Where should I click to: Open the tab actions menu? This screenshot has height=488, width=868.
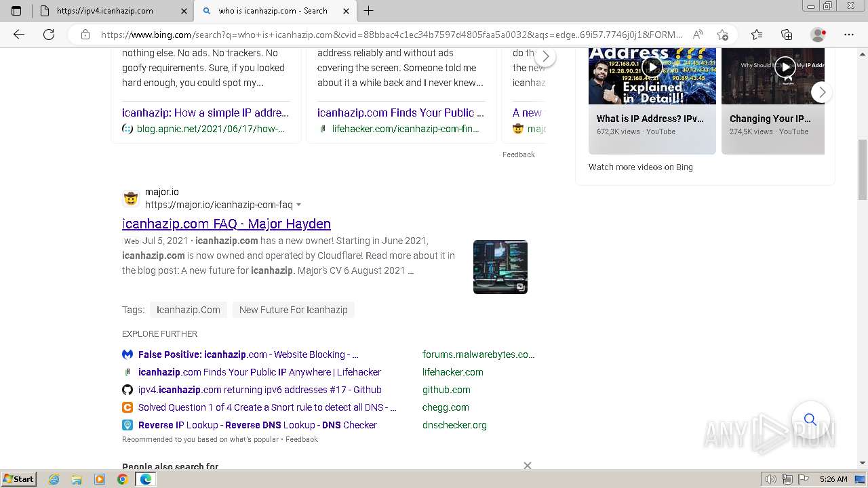16,11
